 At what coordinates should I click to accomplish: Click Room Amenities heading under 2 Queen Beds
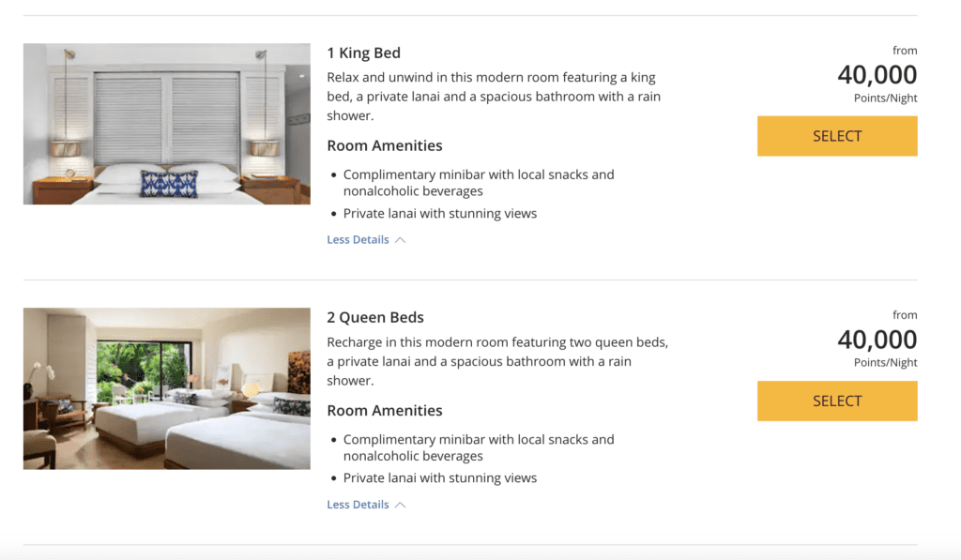[384, 411]
